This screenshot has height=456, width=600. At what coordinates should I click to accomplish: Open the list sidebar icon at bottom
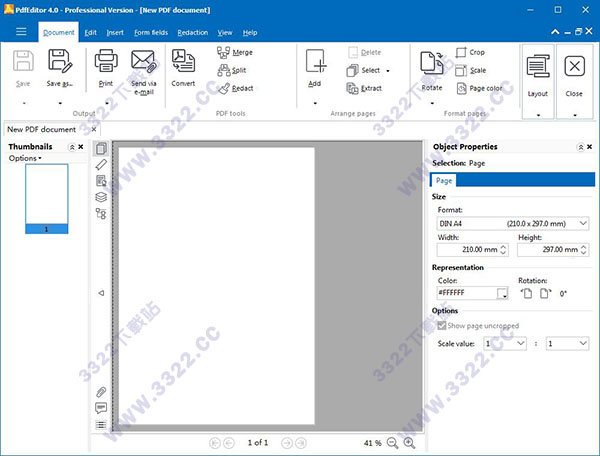[101, 425]
